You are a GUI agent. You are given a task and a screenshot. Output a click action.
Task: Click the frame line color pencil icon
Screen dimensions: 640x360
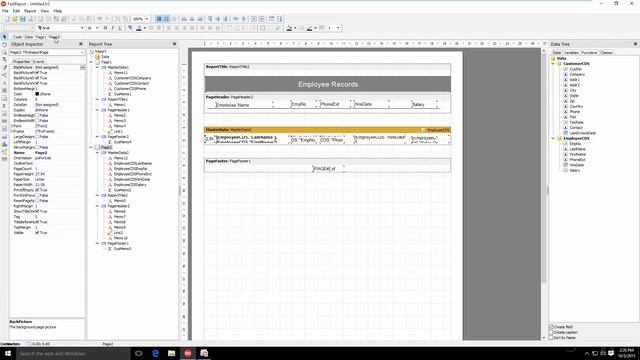pos(309,28)
